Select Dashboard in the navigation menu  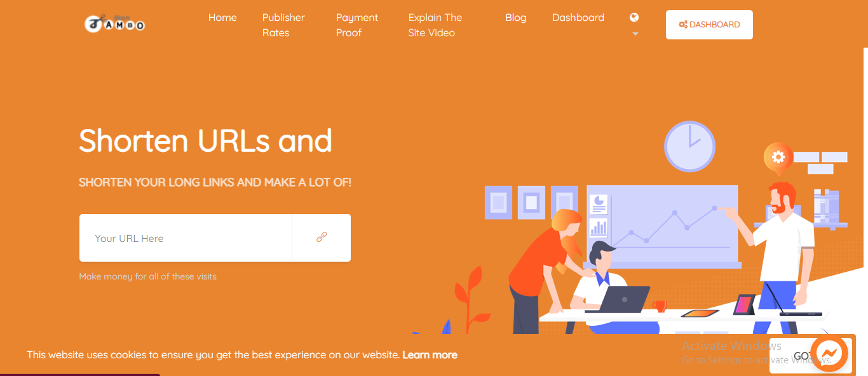pos(578,18)
